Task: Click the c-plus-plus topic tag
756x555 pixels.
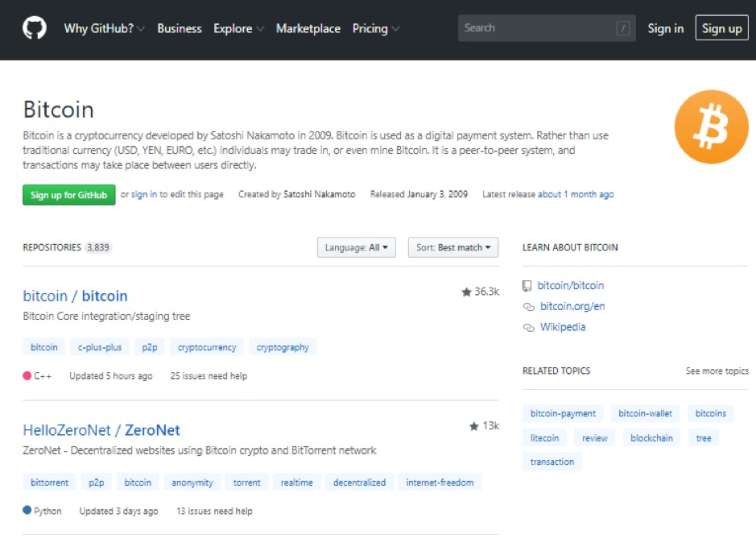Action: pyautogui.click(x=100, y=347)
